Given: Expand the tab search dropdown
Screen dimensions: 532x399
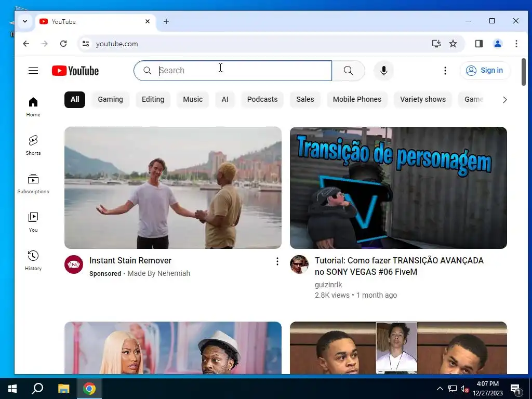Looking at the screenshot, I should tap(25, 21).
